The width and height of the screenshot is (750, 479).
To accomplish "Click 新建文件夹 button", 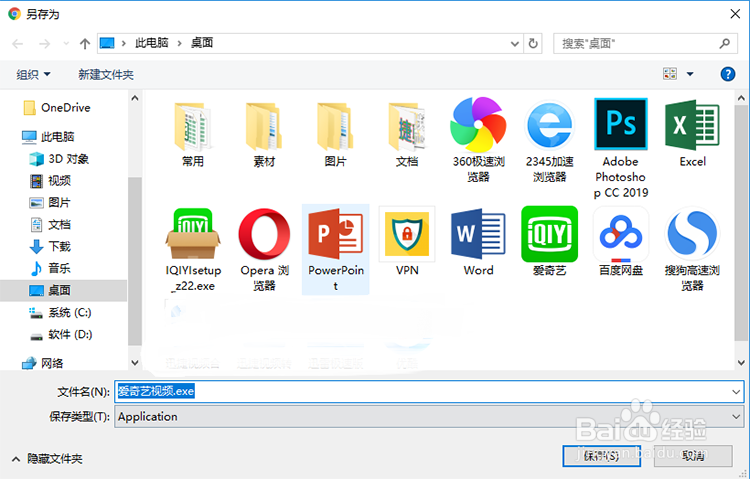I will [106, 75].
